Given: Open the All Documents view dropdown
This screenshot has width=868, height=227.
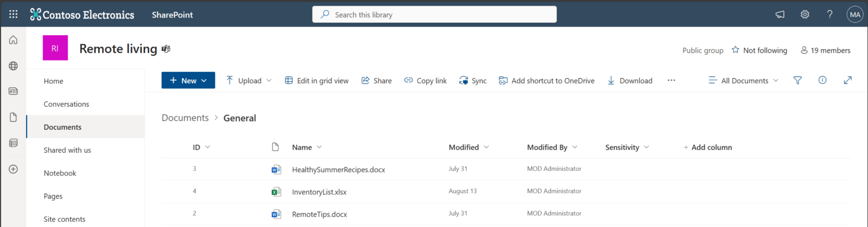Looking at the screenshot, I should coord(744,80).
